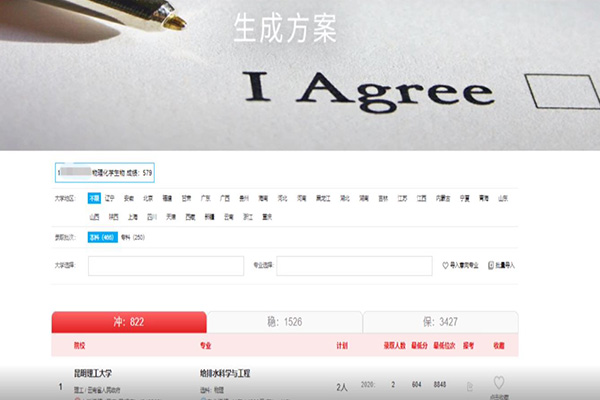Filter by the 甘肃 region
600x400 pixels.
tap(186, 198)
